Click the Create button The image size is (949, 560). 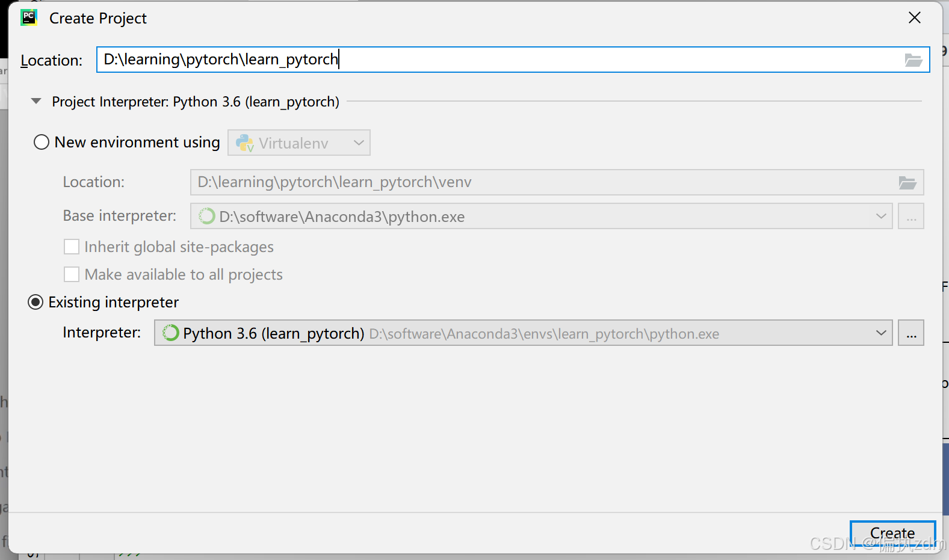tap(892, 534)
